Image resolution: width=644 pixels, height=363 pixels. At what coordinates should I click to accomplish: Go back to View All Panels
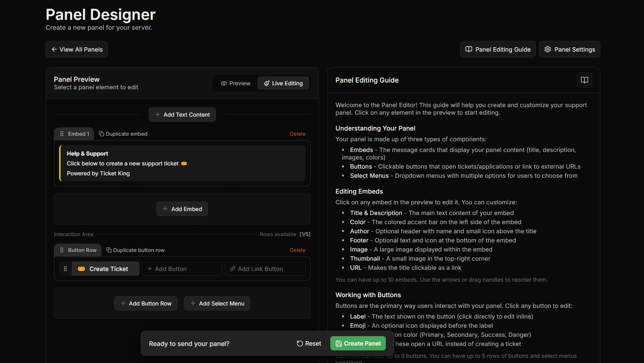pos(76,49)
